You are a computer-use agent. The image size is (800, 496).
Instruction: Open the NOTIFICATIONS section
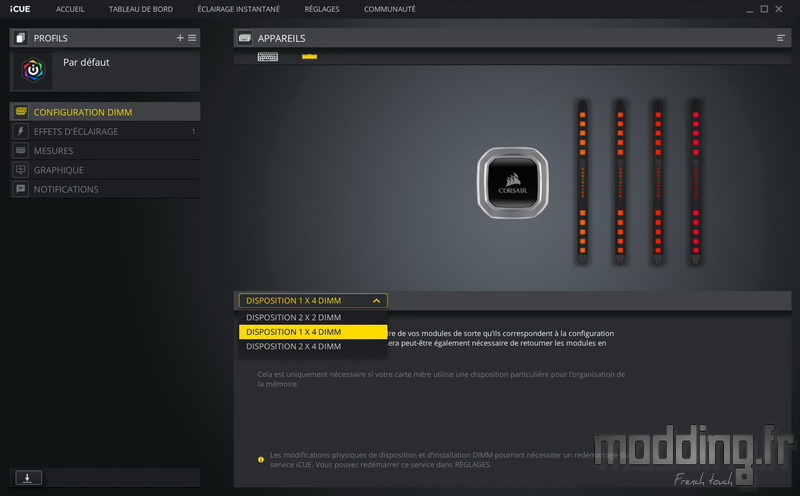[x=105, y=189]
